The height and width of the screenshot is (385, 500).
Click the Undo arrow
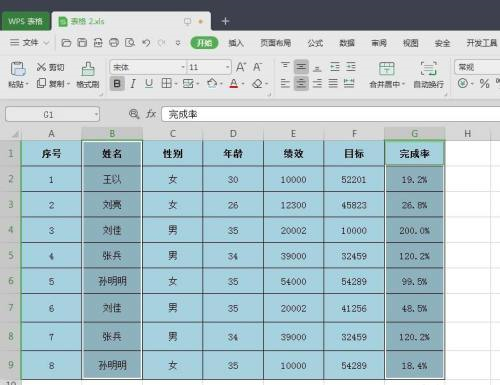pyautogui.click(x=146, y=43)
